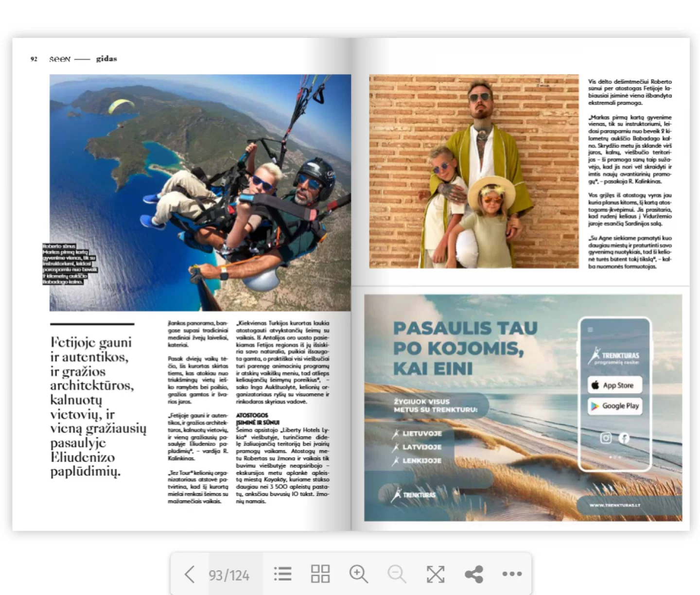Click the Instagram icon in ad
Viewport: 700px width, 595px height.
click(x=606, y=438)
